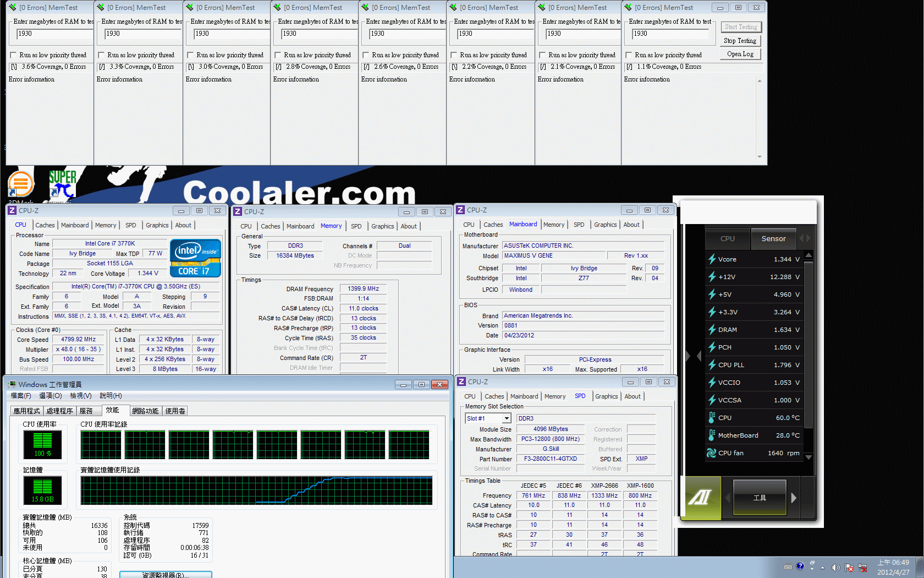Switch to the 使用者 tab in Task Manager

[x=175, y=411]
